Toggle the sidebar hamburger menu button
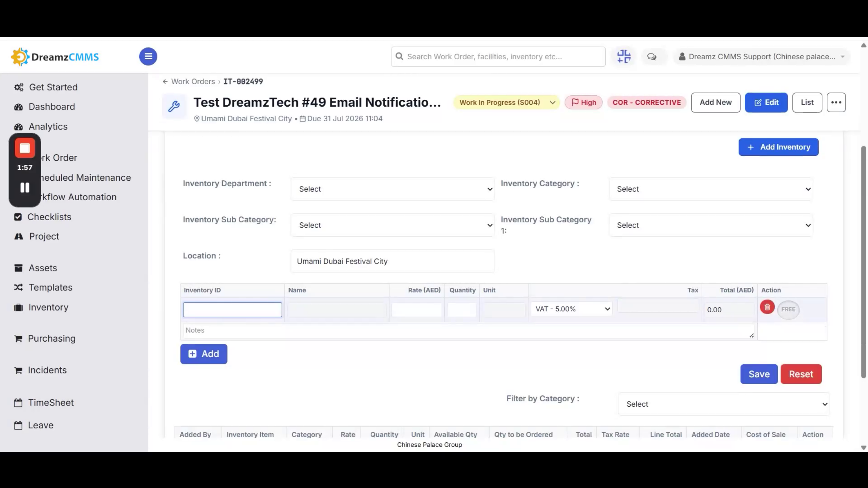 pyautogui.click(x=148, y=56)
